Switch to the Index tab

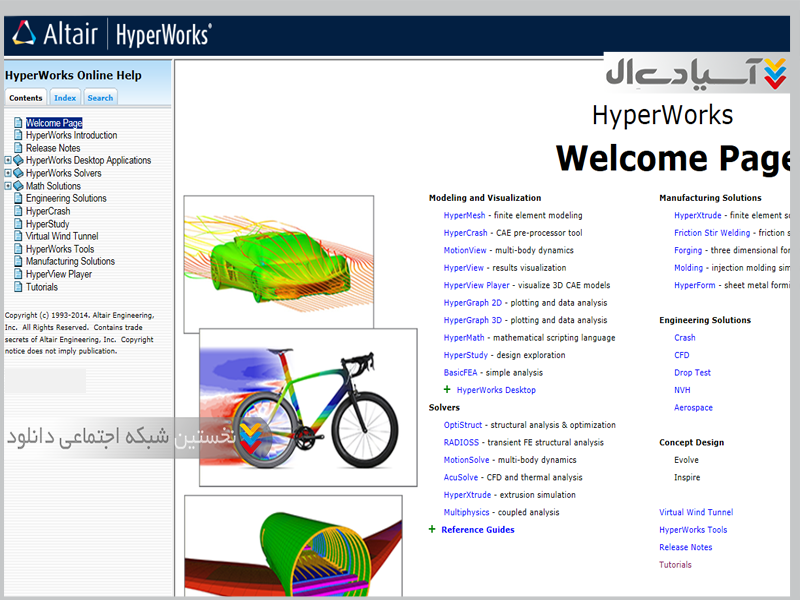[x=65, y=98]
